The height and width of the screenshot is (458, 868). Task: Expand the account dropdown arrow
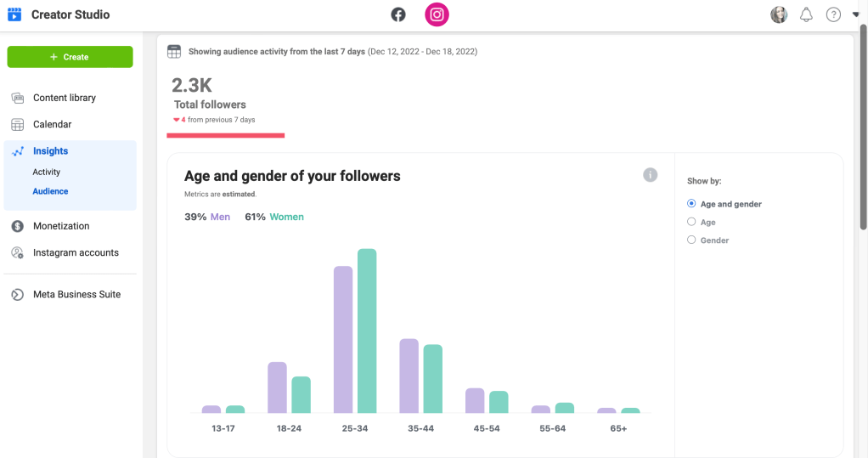[855, 14]
